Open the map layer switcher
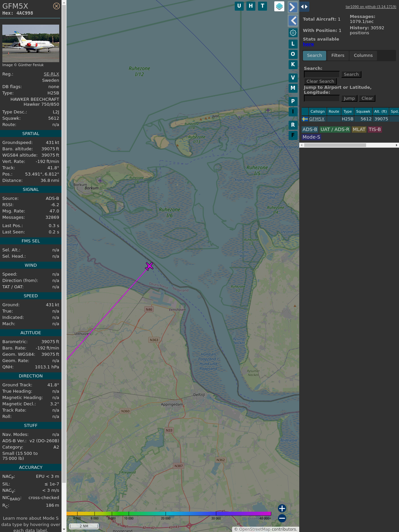 point(279,6)
